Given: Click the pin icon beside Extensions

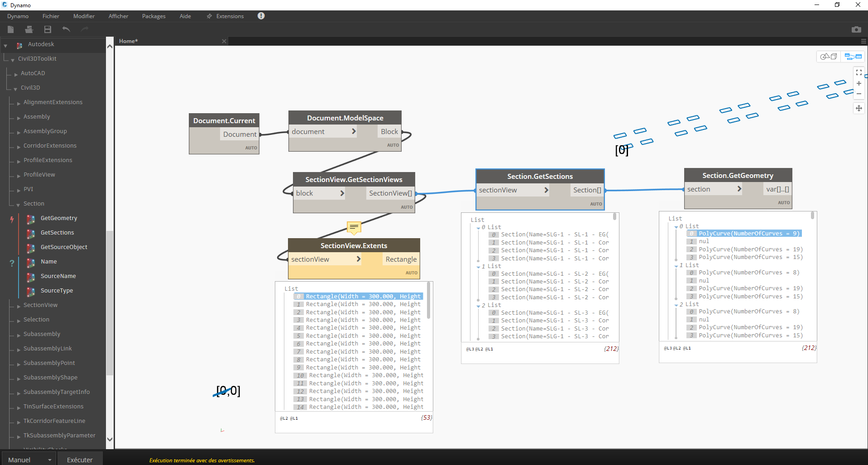Looking at the screenshot, I should 209,16.
